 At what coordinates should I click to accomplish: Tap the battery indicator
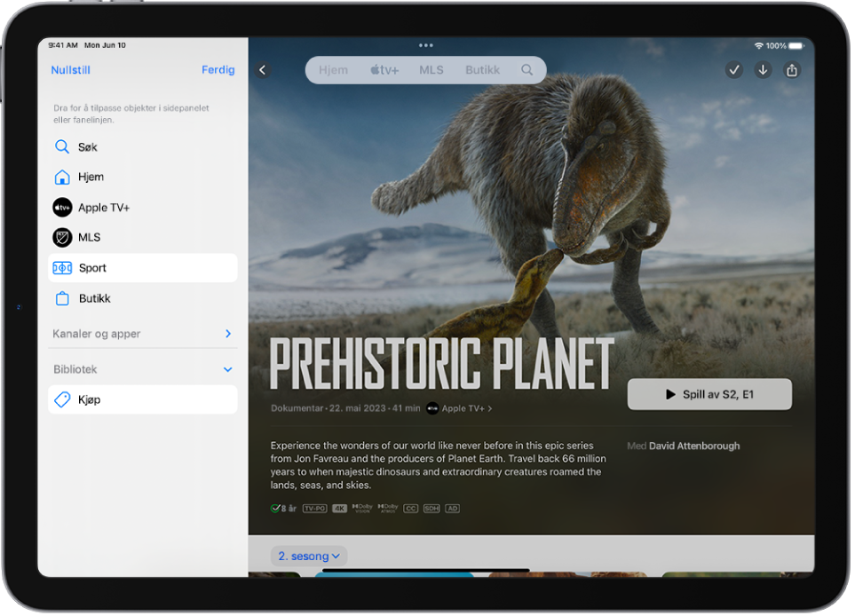(x=796, y=46)
